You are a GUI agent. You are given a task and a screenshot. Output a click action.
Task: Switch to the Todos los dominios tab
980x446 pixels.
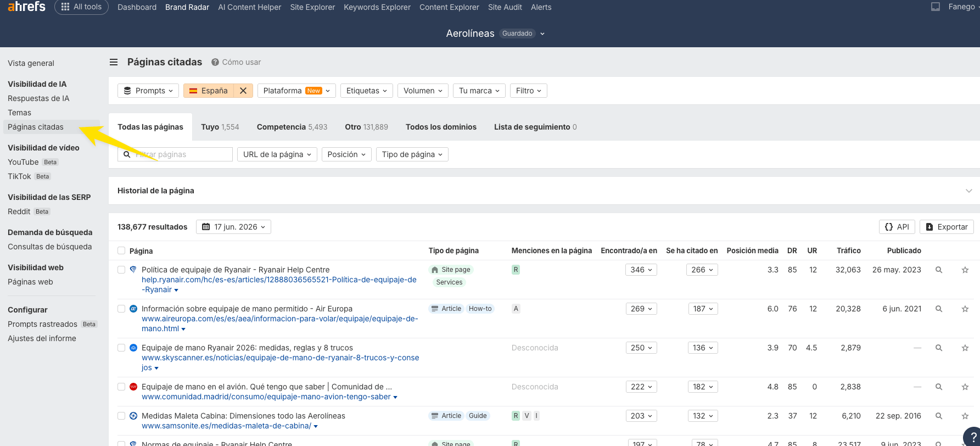point(441,127)
